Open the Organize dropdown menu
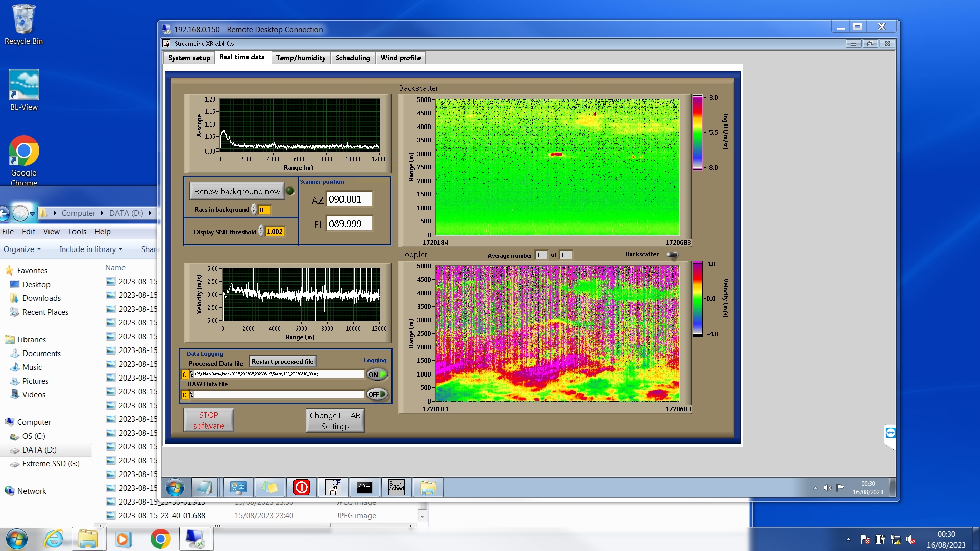 (x=22, y=249)
